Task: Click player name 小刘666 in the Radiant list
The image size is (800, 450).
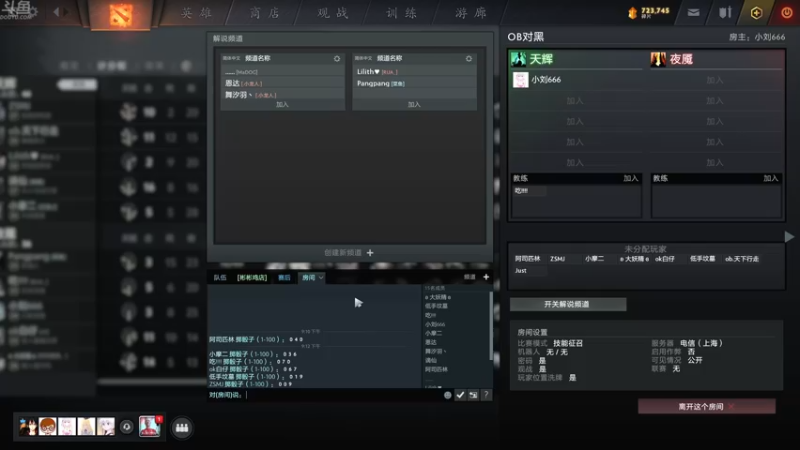Action: point(546,80)
